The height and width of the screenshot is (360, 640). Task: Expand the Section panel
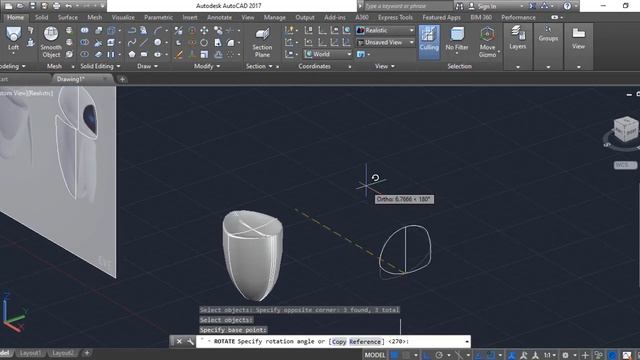(x=259, y=66)
